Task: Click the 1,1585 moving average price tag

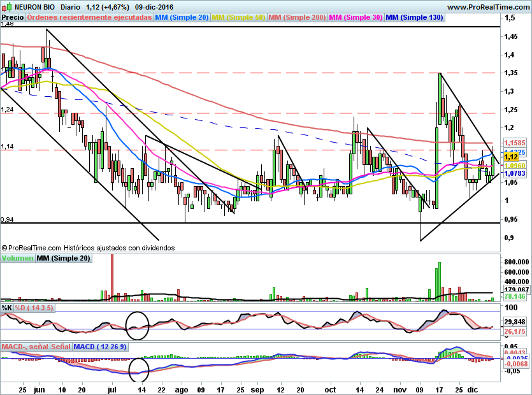Action: [515, 143]
